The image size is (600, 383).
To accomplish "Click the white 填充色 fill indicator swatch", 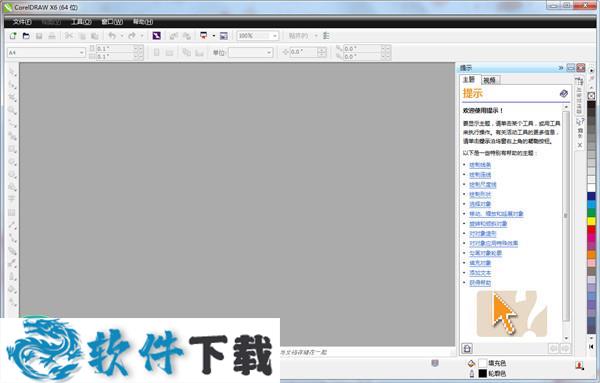I will point(483,363).
